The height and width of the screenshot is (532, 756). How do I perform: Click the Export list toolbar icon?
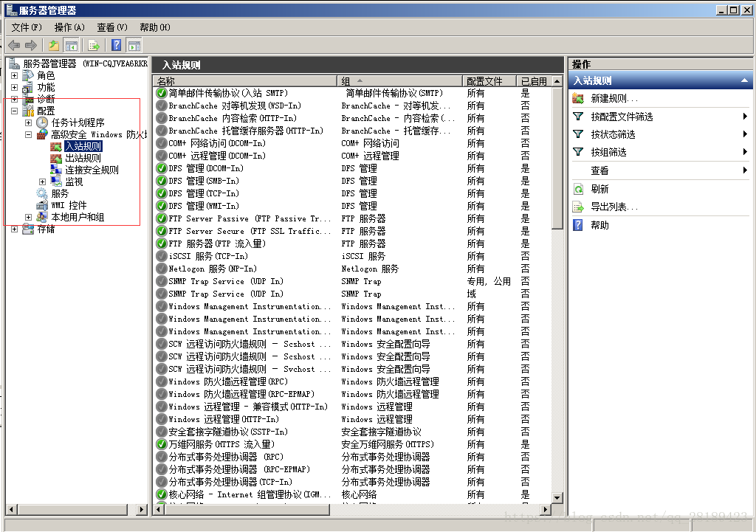click(94, 45)
